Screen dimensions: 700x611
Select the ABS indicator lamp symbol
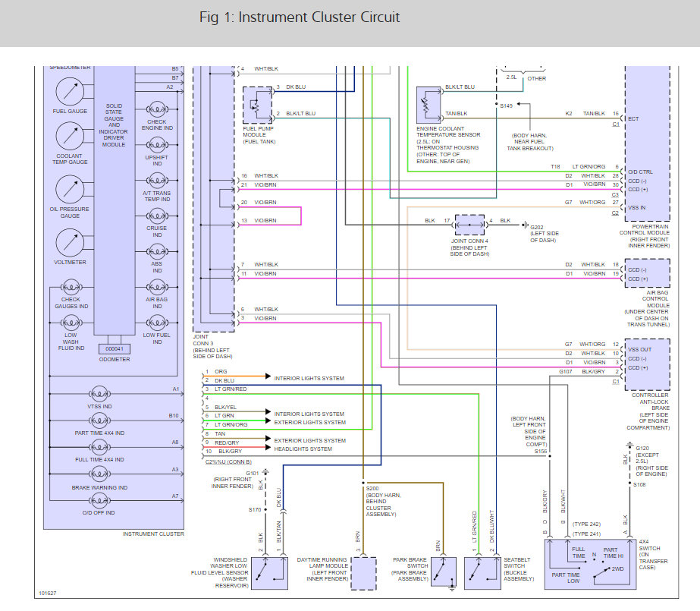(x=157, y=251)
